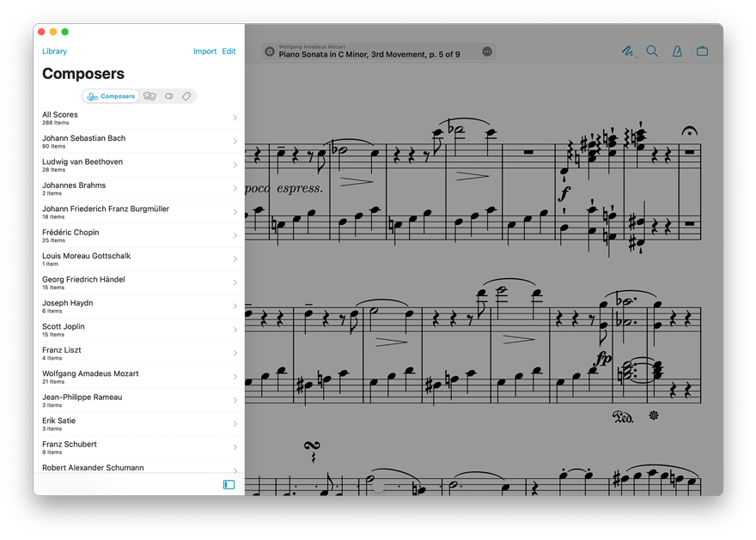Open Georg Friedrich Händel scores

[x=139, y=282]
